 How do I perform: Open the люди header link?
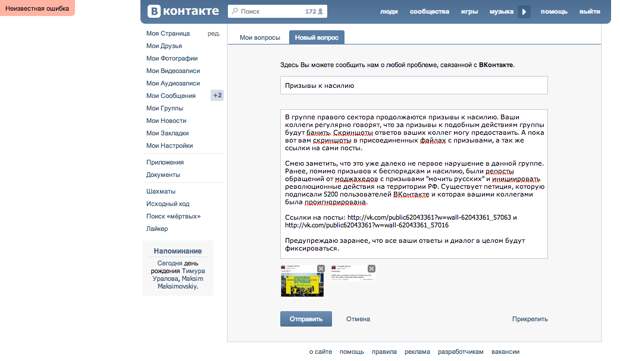[x=389, y=11]
